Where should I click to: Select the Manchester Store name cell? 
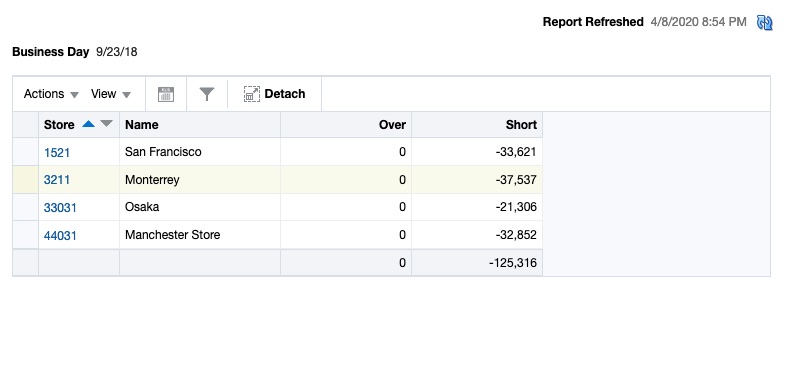pos(200,235)
